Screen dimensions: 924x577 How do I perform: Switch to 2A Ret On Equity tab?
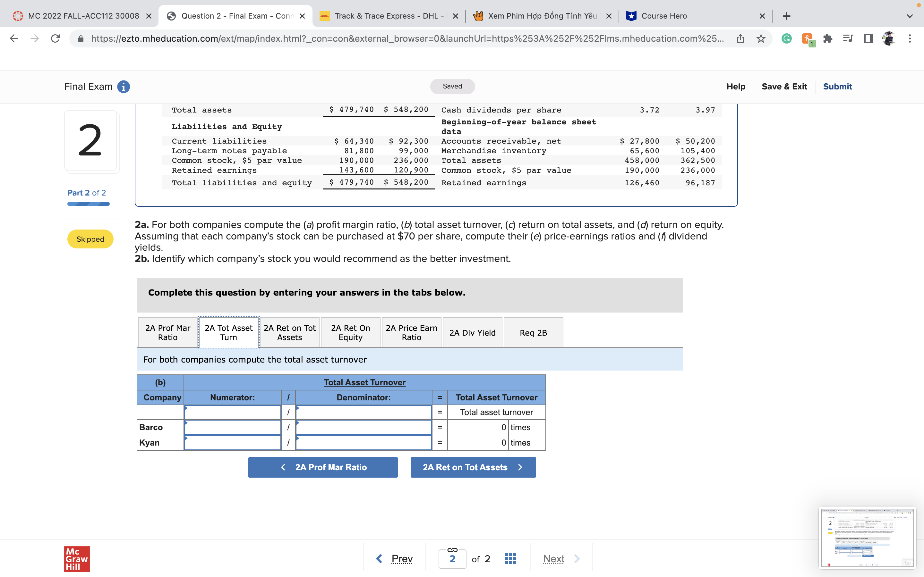pyautogui.click(x=350, y=332)
